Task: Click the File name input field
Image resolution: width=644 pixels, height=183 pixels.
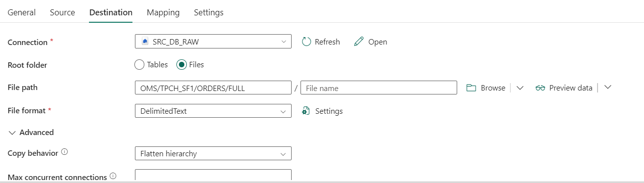Action: click(379, 88)
